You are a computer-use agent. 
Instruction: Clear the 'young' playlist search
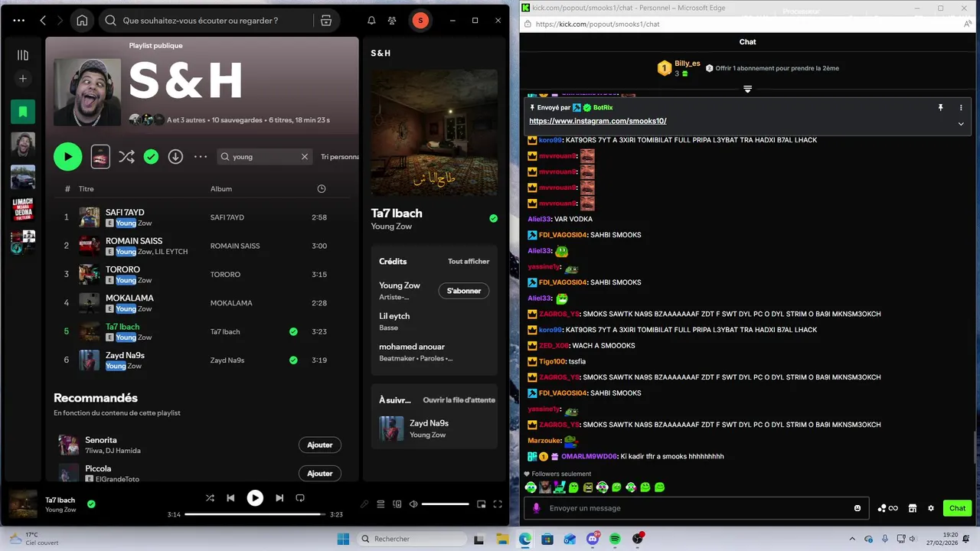pyautogui.click(x=305, y=156)
